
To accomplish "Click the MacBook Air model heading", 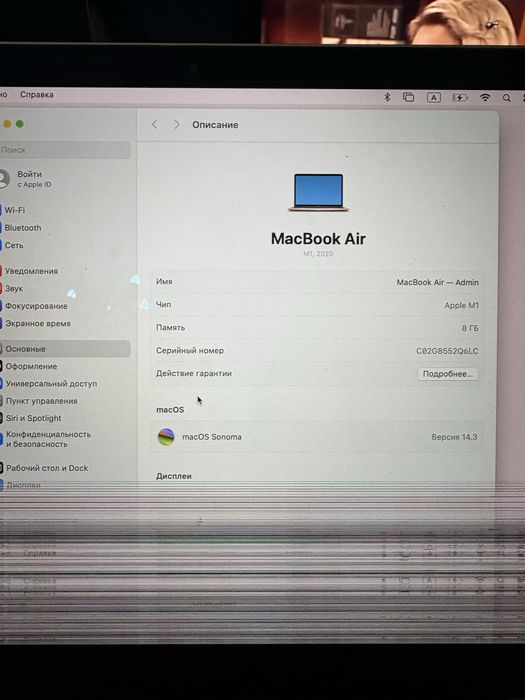I will (318, 239).
